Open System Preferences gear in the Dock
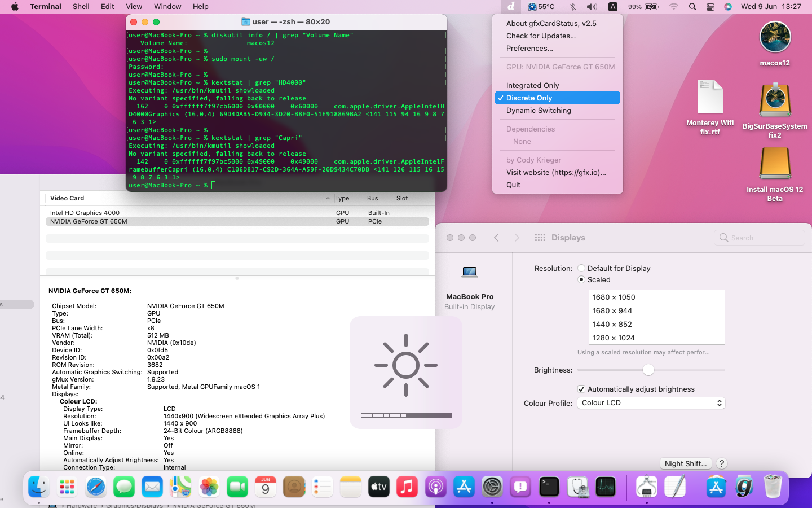 click(492, 487)
